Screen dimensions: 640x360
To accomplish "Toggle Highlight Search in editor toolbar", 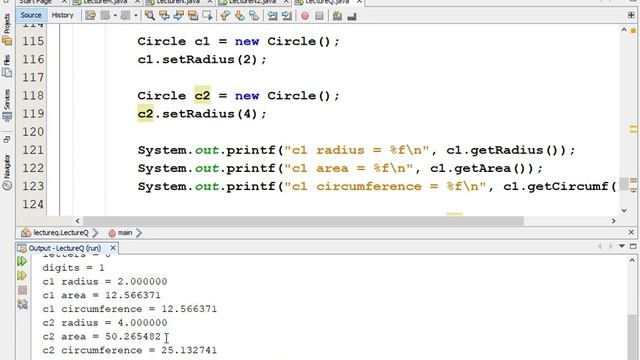I will pos(193,16).
